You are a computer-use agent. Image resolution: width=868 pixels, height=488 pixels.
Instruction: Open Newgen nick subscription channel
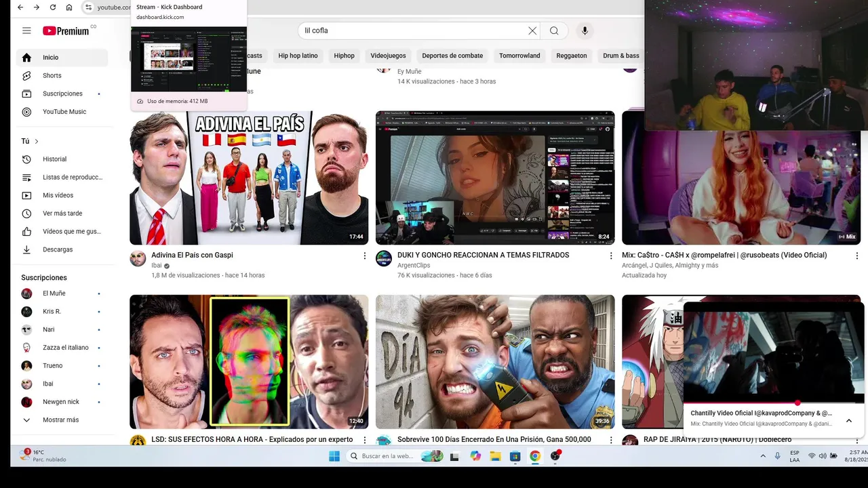pos(62,402)
